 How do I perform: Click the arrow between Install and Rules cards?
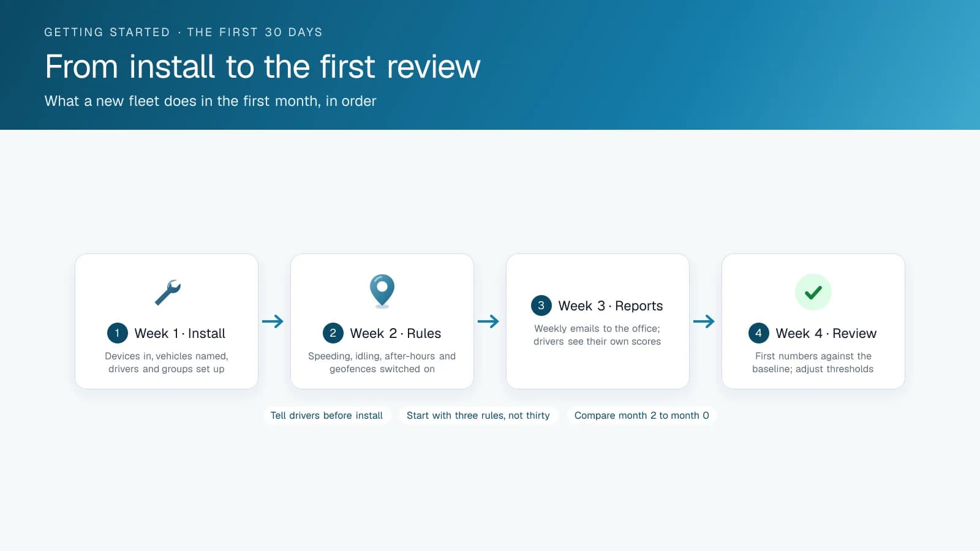tap(273, 321)
